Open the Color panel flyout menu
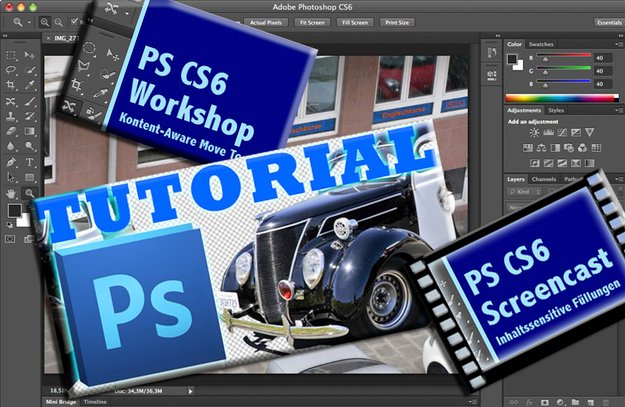The height and width of the screenshot is (407, 625). (619, 44)
